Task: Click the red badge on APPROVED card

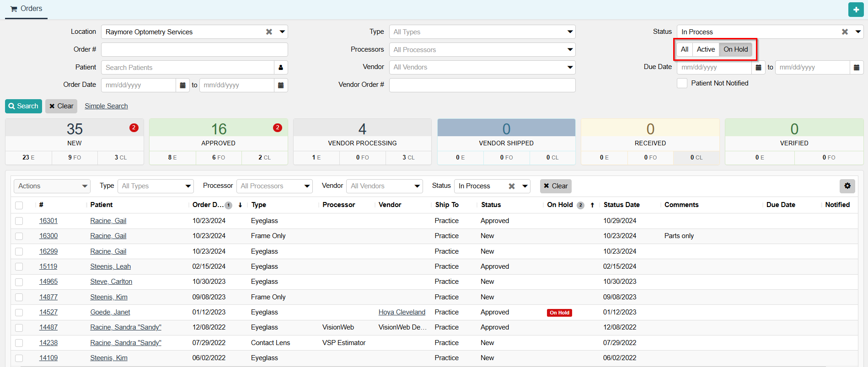Action: click(277, 128)
